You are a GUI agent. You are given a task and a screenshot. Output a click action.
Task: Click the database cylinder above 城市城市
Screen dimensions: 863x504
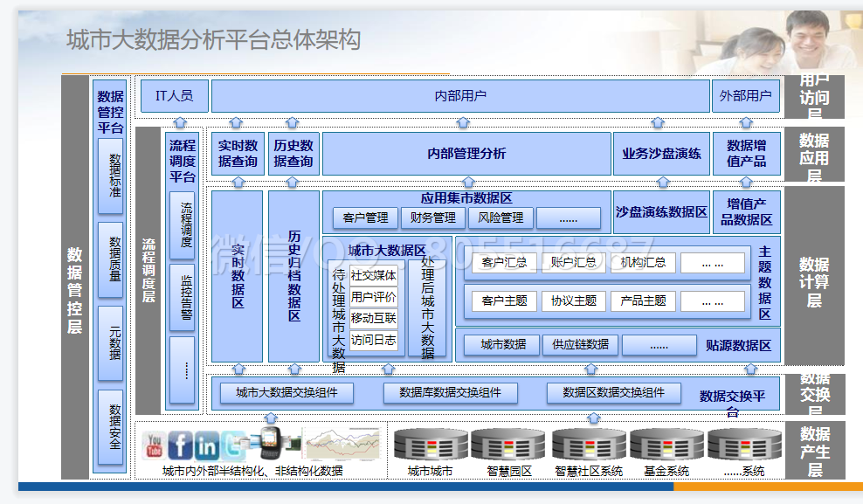pyautogui.click(x=431, y=445)
